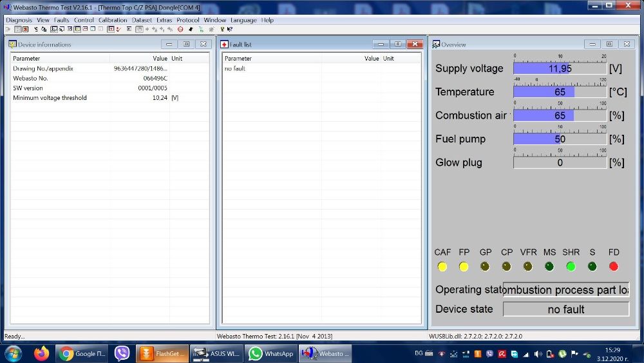The height and width of the screenshot is (363, 644).
Task: Click the red Avira tray icon
Action: tap(502, 354)
